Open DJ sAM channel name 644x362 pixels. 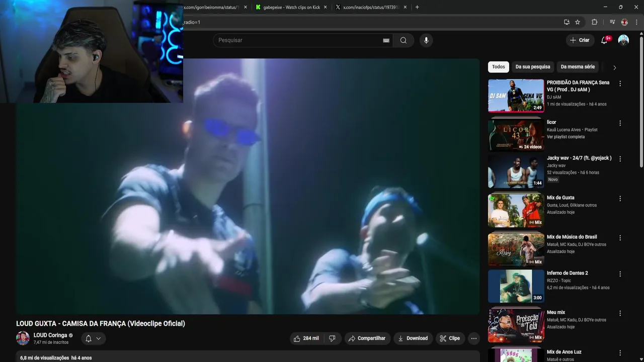(554, 97)
